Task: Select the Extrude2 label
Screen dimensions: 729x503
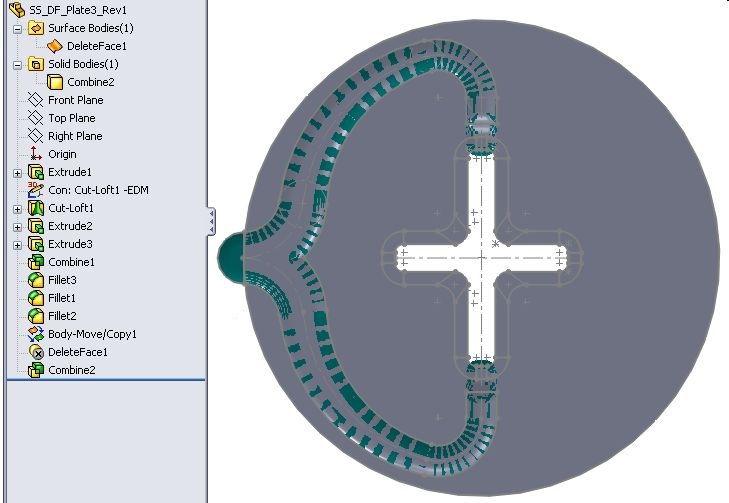Action: [70, 226]
